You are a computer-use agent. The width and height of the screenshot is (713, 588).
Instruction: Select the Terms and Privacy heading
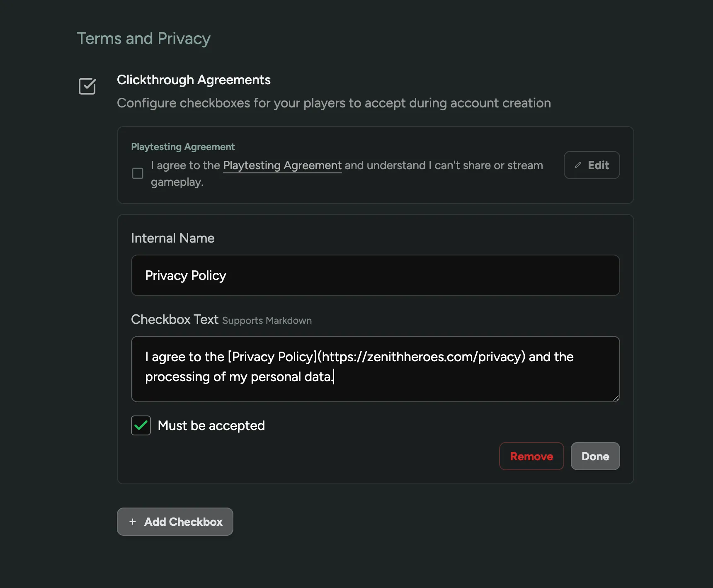[x=144, y=39]
